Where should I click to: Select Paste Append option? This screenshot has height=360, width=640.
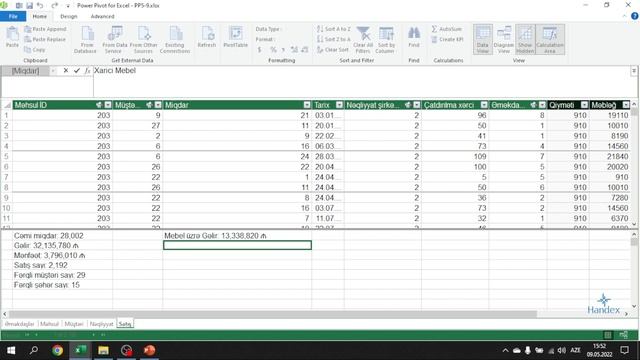click(x=45, y=29)
